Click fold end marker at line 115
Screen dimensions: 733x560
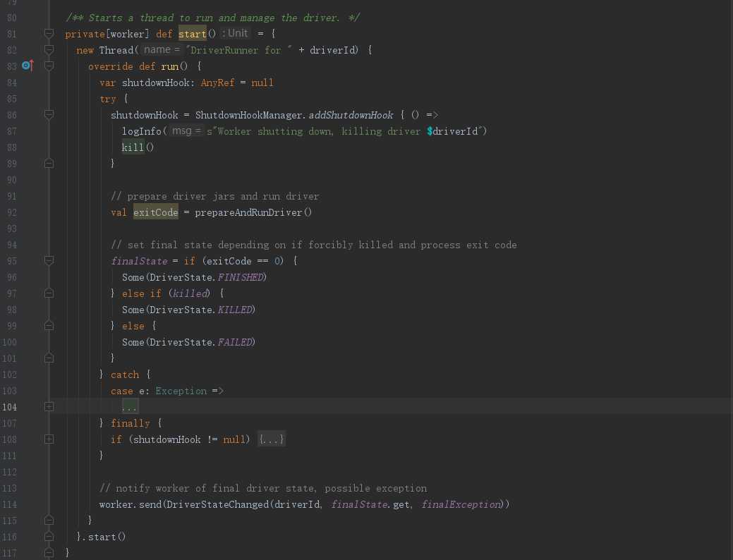tap(49, 521)
